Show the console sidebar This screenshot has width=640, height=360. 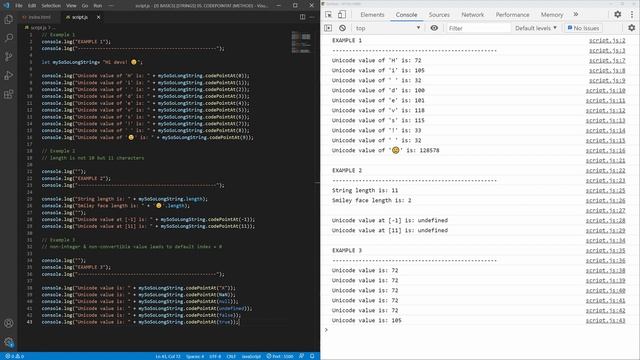pos(328,28)
